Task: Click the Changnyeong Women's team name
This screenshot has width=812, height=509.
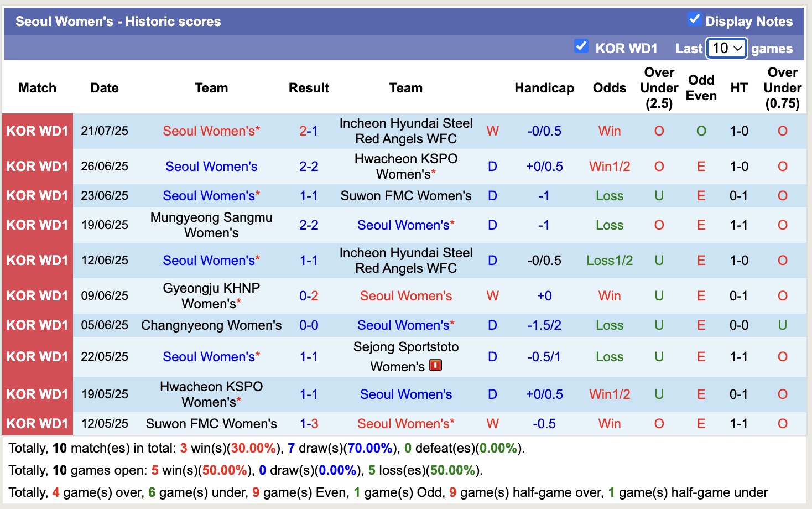Action: click(211, 325)
